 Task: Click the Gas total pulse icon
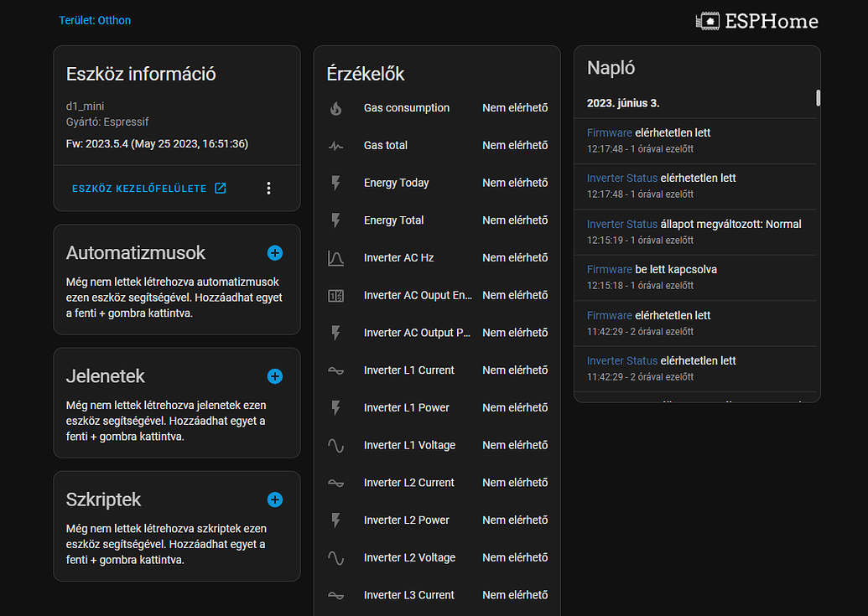pyautogui.click(x=335, y=146)
